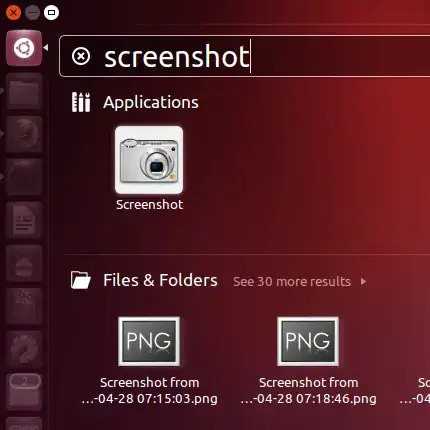Screen dimensions: 430x430
Task: Open the Firefox launcher icon
Action: coord(24,134)
